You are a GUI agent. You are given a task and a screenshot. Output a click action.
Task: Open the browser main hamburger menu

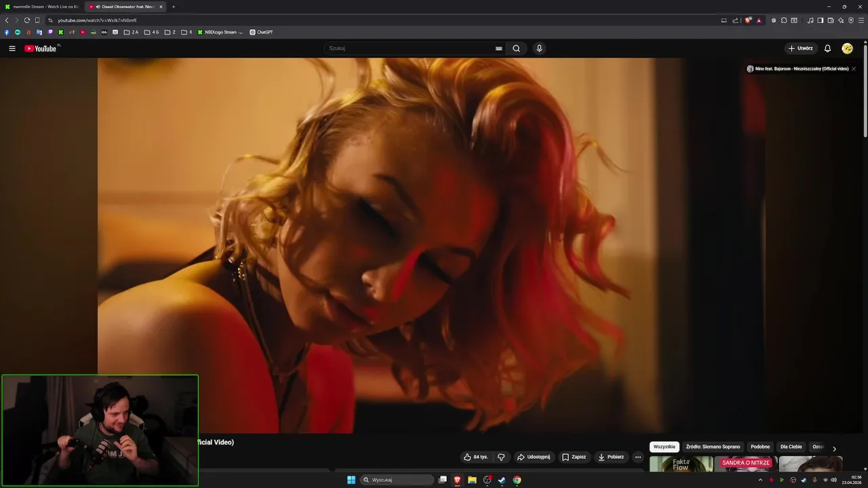click(861, 20)
